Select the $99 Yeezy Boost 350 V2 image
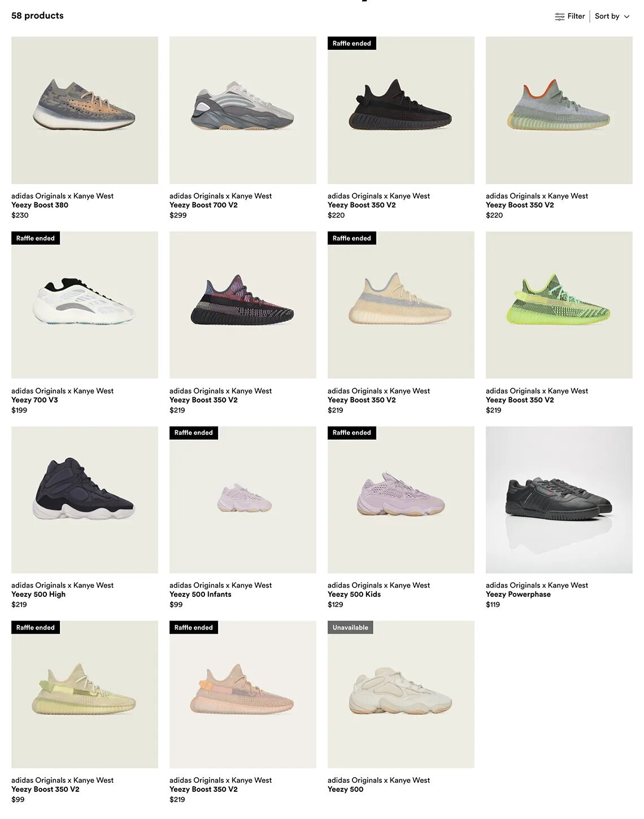Screen dimensions: 644x819 (x=85, y=694)
